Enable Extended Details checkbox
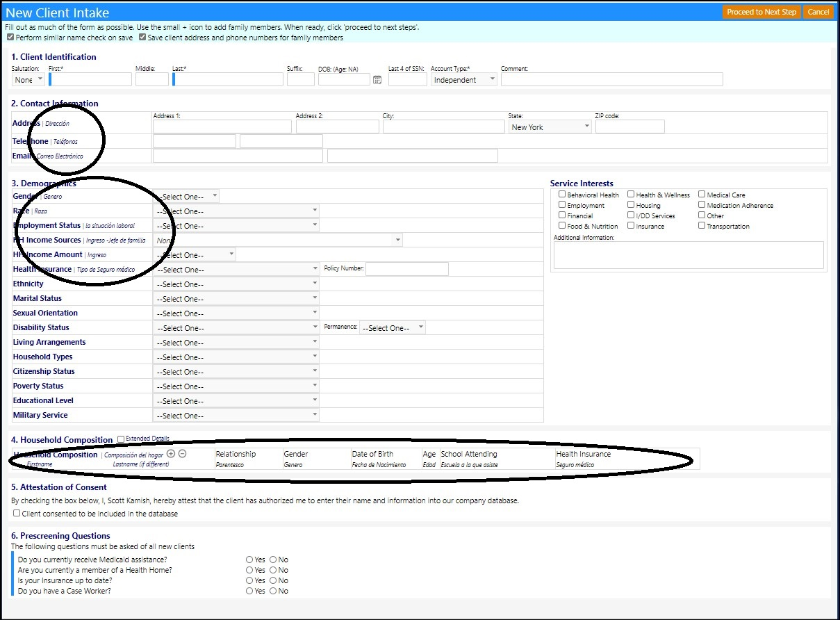Image resolution: width=840 pixels, height=620 pixels. (x=121, y=439)
